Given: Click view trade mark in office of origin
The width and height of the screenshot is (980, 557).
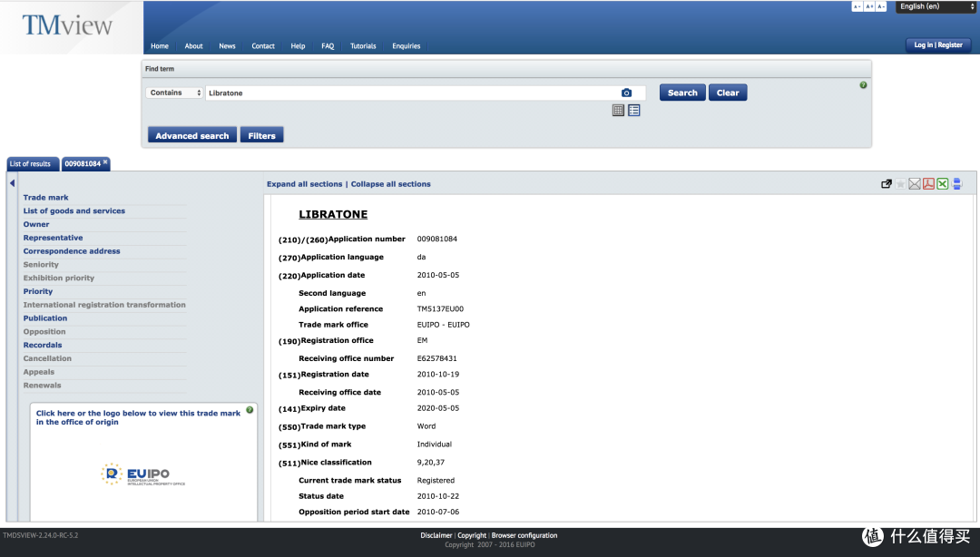Looking at the screenshot, I should click(x=138, y=417).
